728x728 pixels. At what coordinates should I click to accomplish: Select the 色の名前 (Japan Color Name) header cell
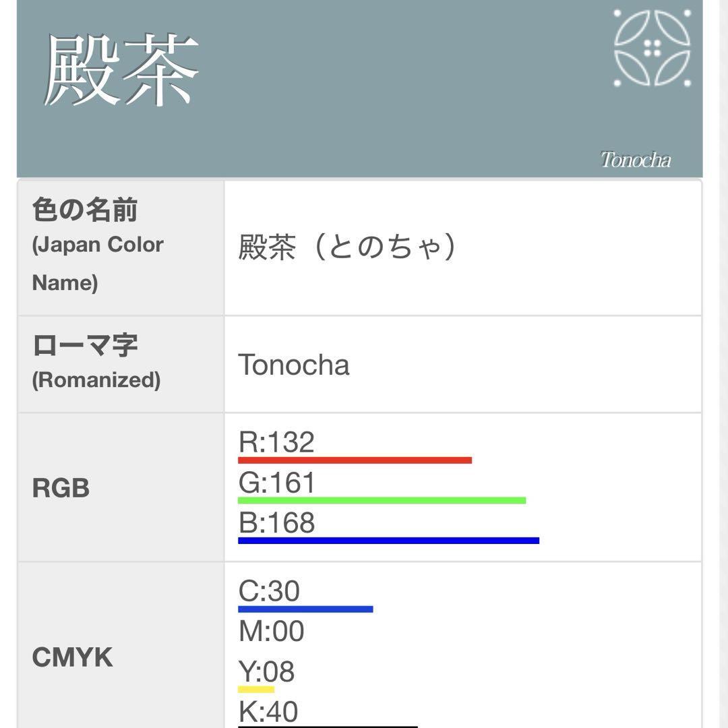121,247
